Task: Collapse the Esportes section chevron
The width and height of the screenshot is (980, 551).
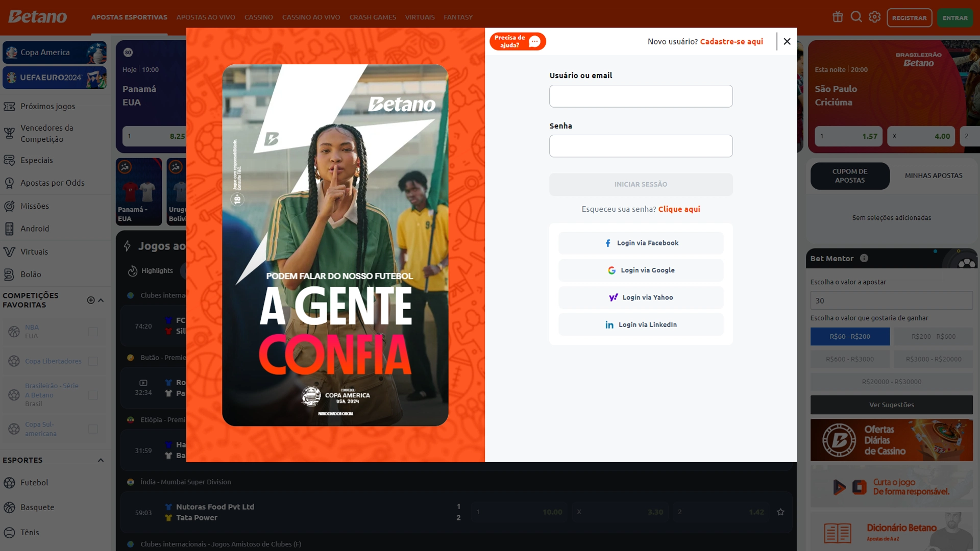Action: pos(101,460)
